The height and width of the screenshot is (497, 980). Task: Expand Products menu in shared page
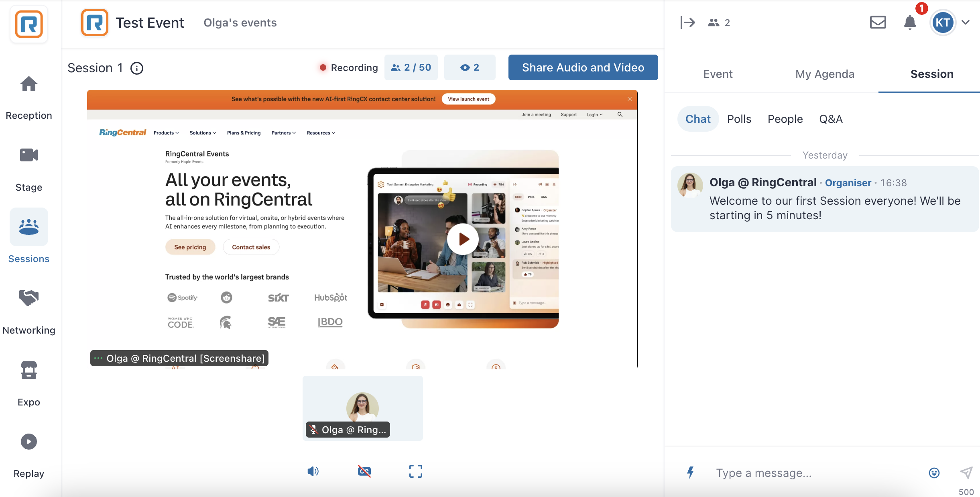point(166,133)
